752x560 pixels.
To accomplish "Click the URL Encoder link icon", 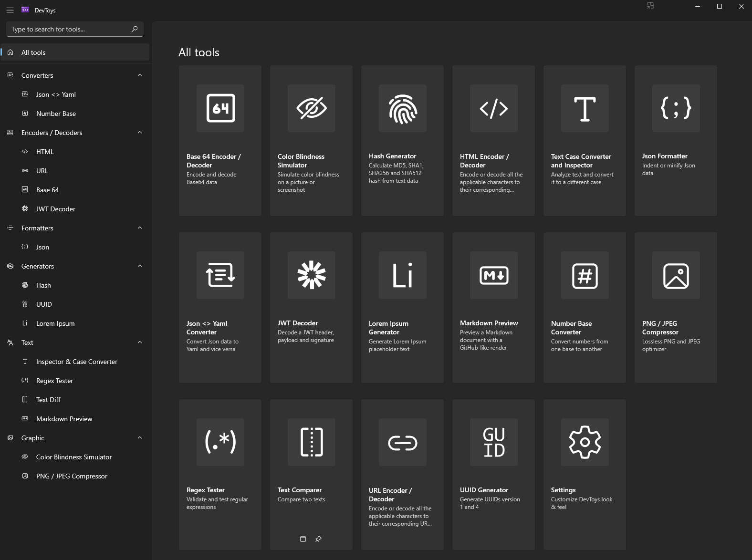I will point(403,442).
